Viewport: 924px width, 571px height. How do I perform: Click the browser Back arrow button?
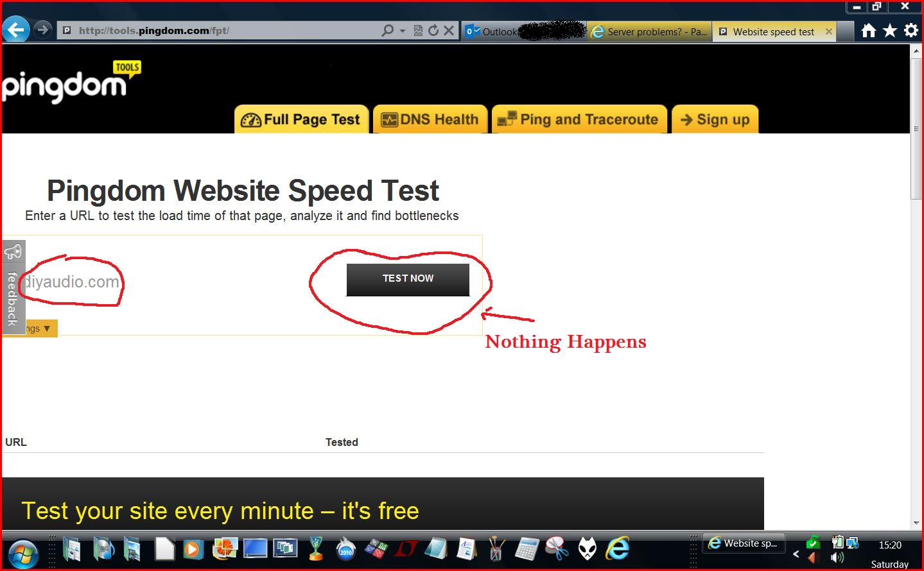click(x=16, y=30)
